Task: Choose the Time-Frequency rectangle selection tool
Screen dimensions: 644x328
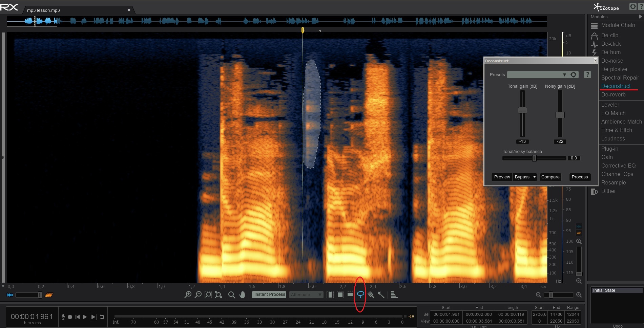Action: [x=340, y=295]
